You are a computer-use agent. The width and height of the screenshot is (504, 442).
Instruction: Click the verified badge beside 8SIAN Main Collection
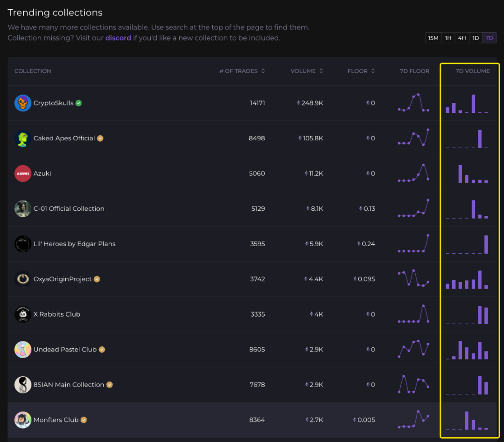pos(110,385)
